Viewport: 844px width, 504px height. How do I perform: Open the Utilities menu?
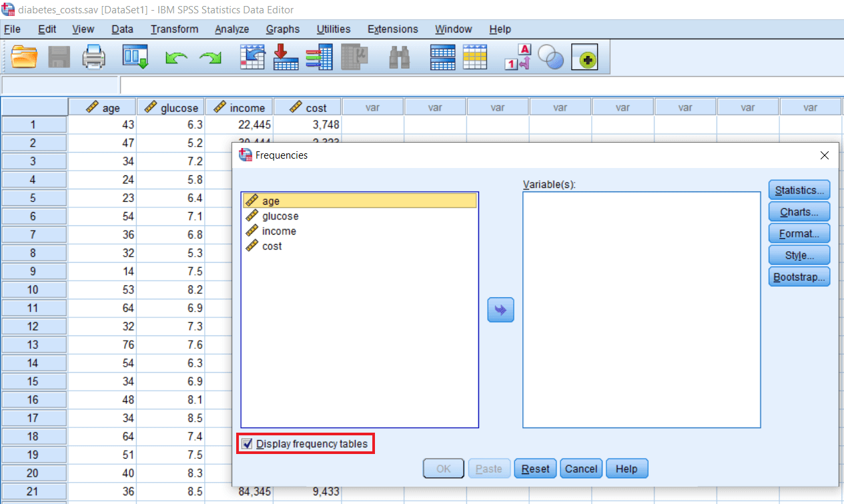pyautogui.click(x=333, y=29)
